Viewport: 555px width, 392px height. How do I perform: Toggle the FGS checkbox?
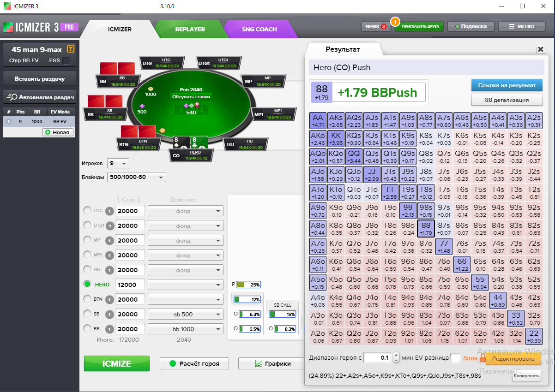[x=66, y=60]
